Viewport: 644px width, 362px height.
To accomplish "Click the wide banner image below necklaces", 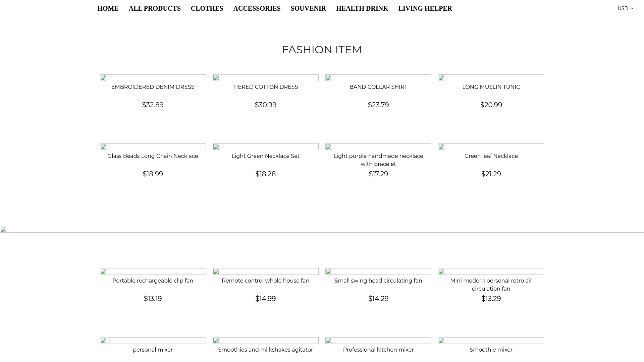I will [x=322, y=229].
